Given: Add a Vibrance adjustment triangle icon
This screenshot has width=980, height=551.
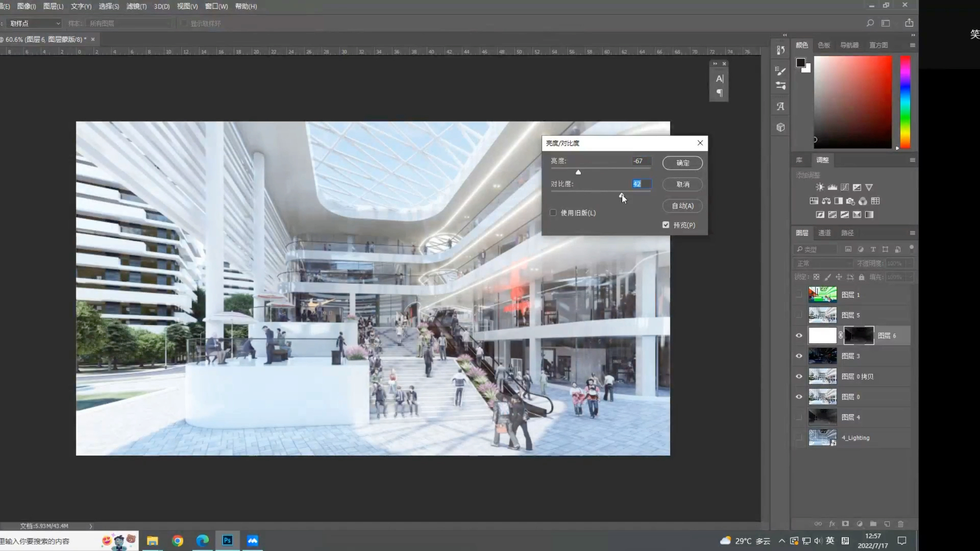Looking at the screenshot, I should (869, 187).
